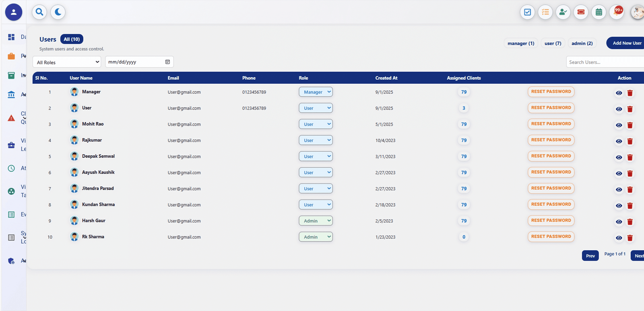The height and width of the screenshot is (311, 644).
Task: Delete Mohit Rao using the trash icon
Action: pyautogui.click(x=630, y=125)
